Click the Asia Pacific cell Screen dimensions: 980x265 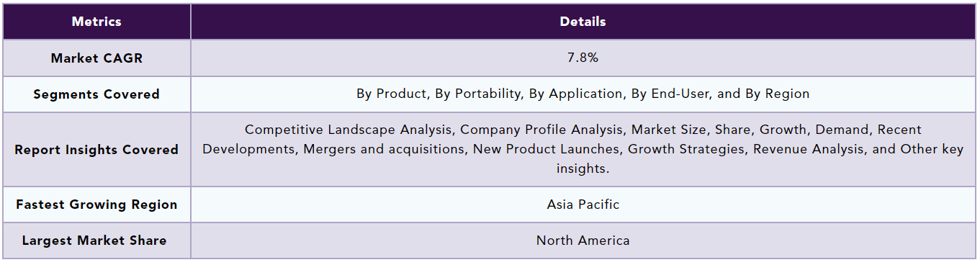coord(583,204)
